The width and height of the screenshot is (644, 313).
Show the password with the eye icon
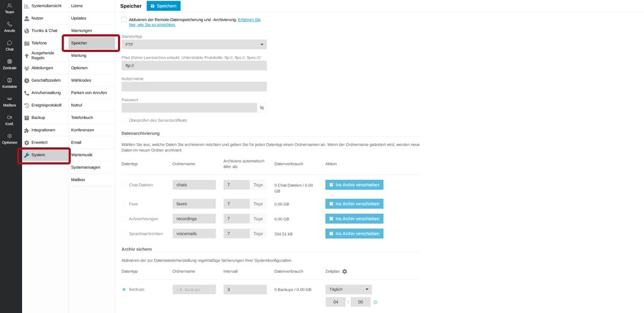tap(262, 108)
